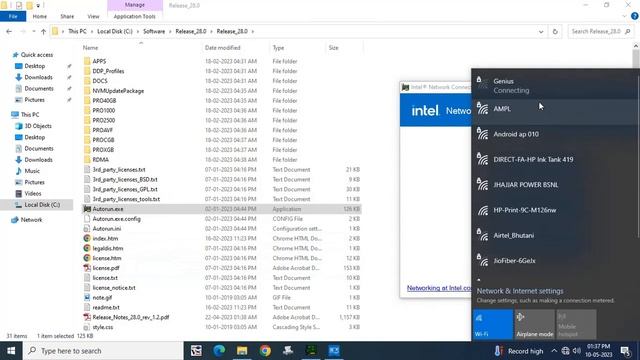This screenshot has height=360, width=640.
Task: Click Local Disk (C:) in address bar
Action: click(115, 31)
